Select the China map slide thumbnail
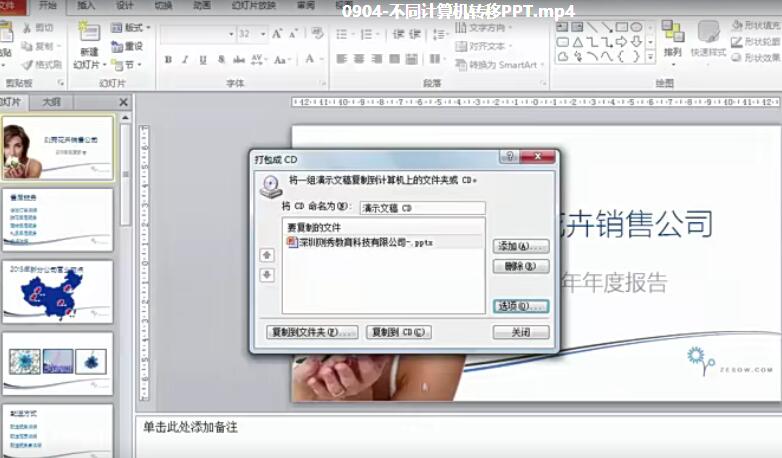Viewport: 782px width, 458px height. pos(58,290)
